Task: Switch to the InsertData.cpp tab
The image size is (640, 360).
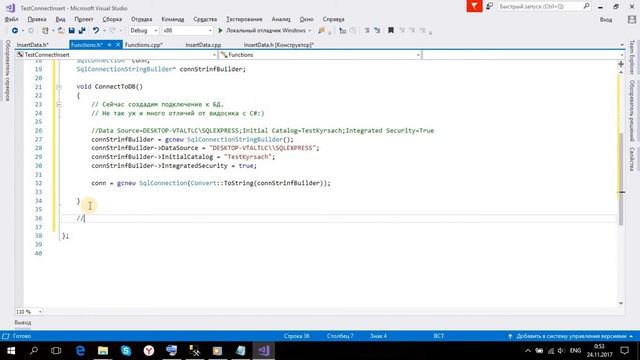Action: [x=203, y=45]
